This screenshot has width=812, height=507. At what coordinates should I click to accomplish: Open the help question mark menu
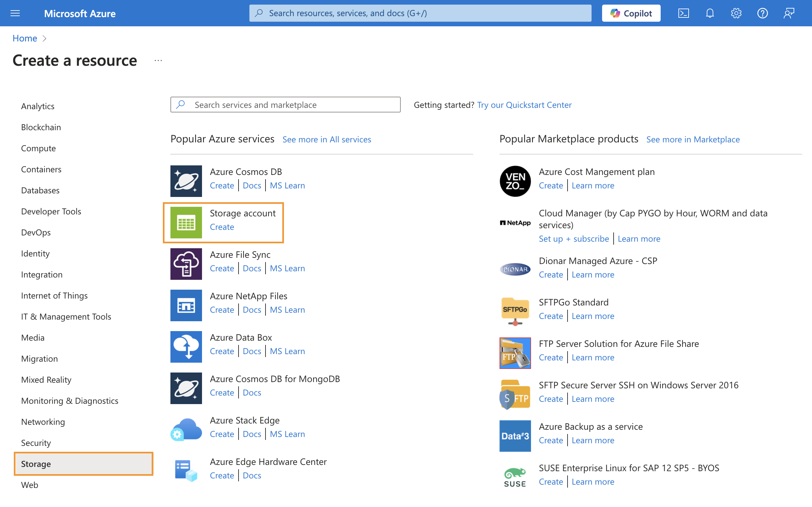pyautogui.click(x=762, y=13)
